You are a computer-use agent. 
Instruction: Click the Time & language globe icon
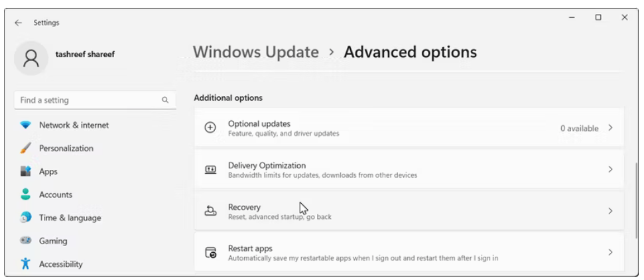click(x=26, y=218)
